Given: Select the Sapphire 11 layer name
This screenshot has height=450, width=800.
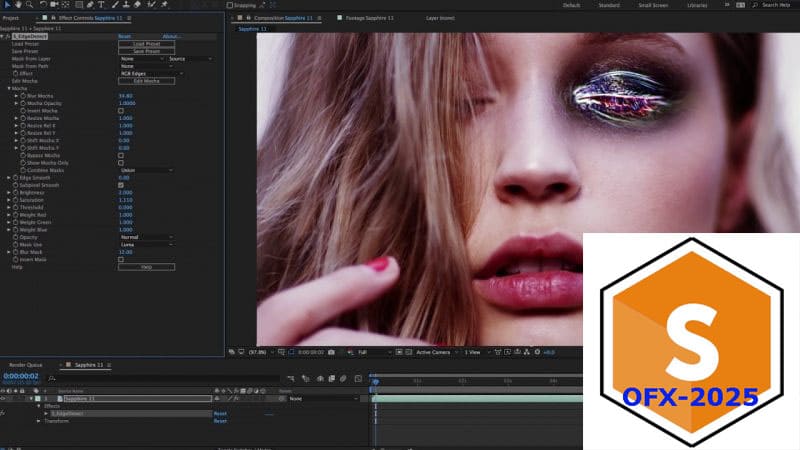Looking at the screenshot, I should [x=138, y=398].
